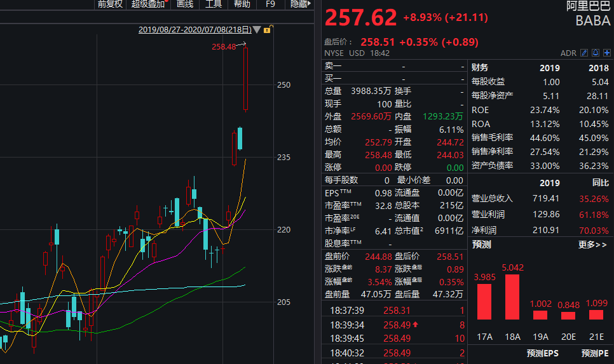Set a price alert with the bell icon
Image resolution: width=614 pixels, height=364 pixels.
[x=596, y=53]
